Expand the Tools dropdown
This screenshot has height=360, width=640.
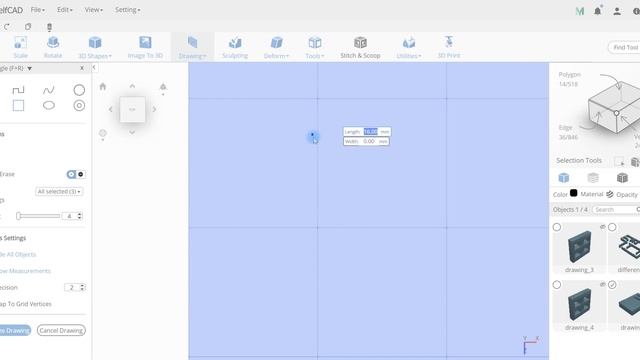(315, 47)
